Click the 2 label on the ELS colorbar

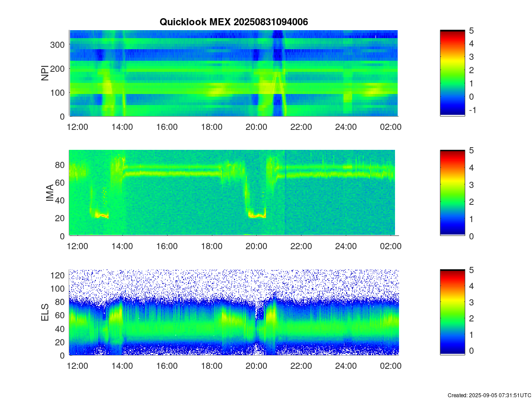(471, 318)
